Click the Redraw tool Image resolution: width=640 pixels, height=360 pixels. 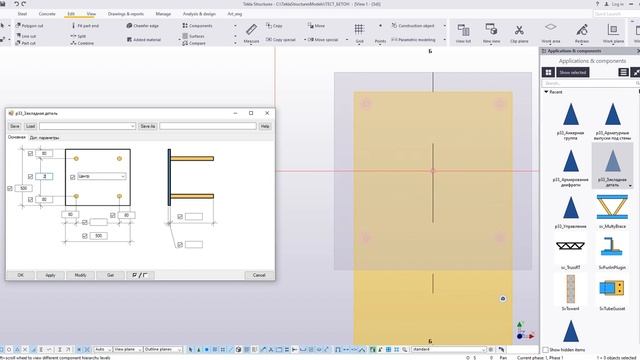[x=582, y=33]
